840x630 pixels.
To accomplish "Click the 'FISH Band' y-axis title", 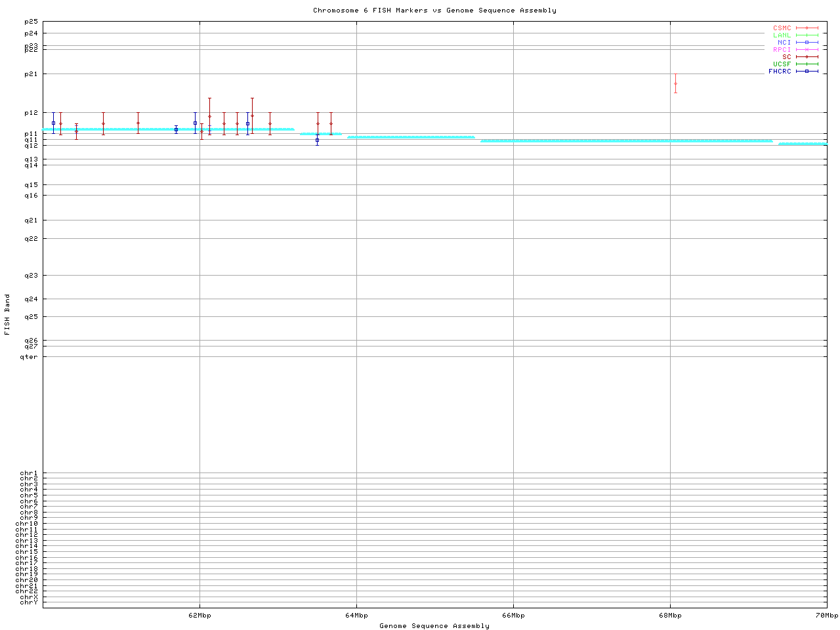I will click(8, 314).
